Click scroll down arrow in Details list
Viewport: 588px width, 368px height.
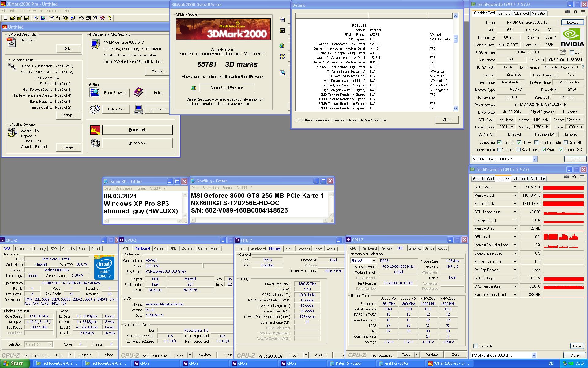click(455, 108)
